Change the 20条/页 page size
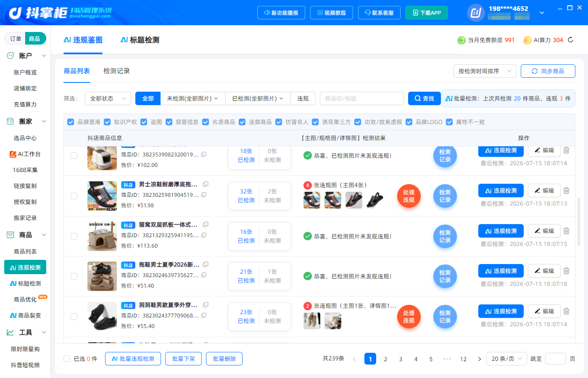The width and height of the screenshot is (588, 378). point(506,359)
